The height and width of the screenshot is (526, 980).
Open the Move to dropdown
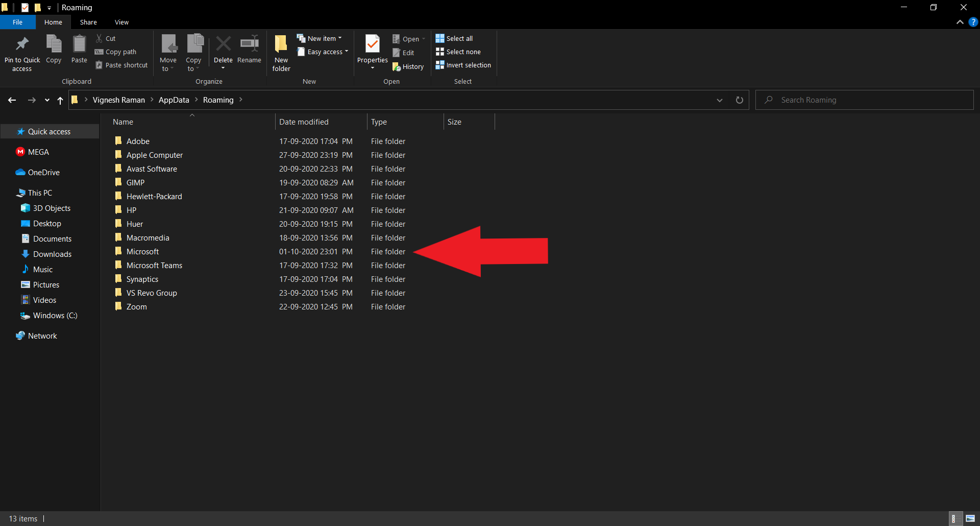pyautogui.click(x=168, y=53)
